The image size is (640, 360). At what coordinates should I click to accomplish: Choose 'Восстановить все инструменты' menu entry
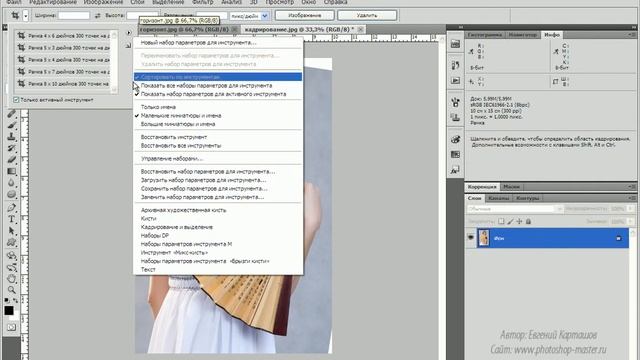(218, 146)
